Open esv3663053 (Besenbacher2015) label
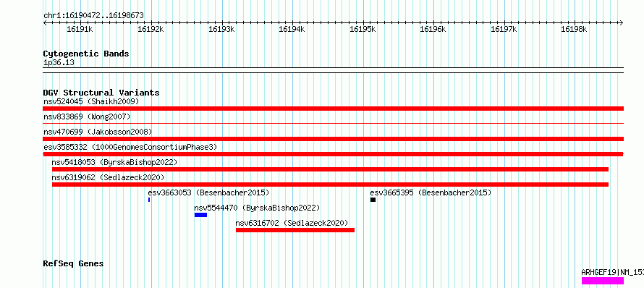 pyautogui.click(x=208, y=192)
